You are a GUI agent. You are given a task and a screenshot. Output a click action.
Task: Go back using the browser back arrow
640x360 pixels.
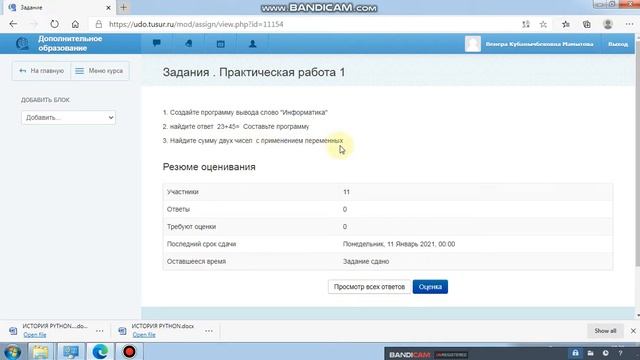(13, 24)
